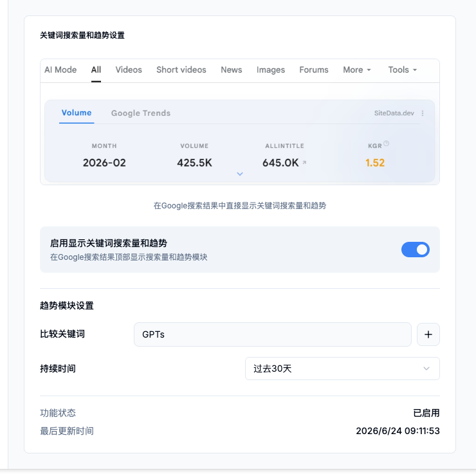
Task: Expand the More dropdown in search tabs
Action: [357, 70]
